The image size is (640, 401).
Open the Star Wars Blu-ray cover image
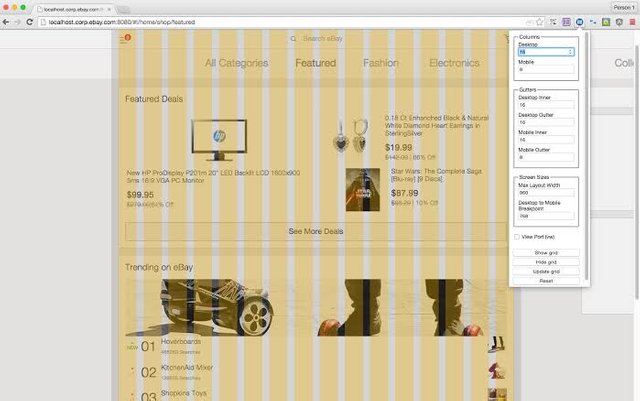[x=362, y=189]
